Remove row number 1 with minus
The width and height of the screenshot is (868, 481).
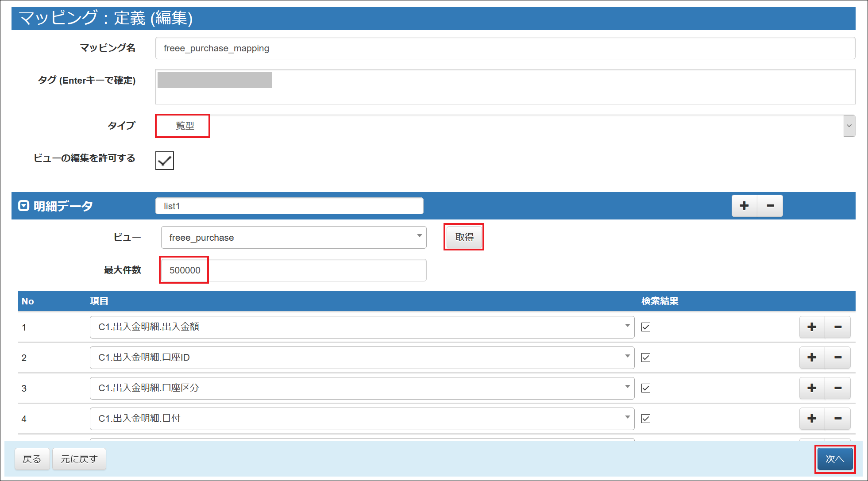click(x=837, y=327)
